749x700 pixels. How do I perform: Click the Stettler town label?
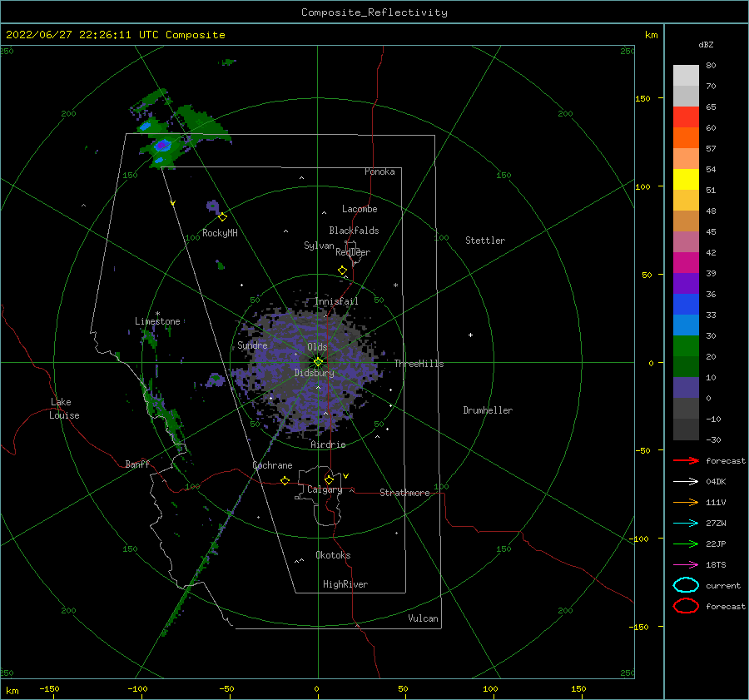[x=485, y=241]
